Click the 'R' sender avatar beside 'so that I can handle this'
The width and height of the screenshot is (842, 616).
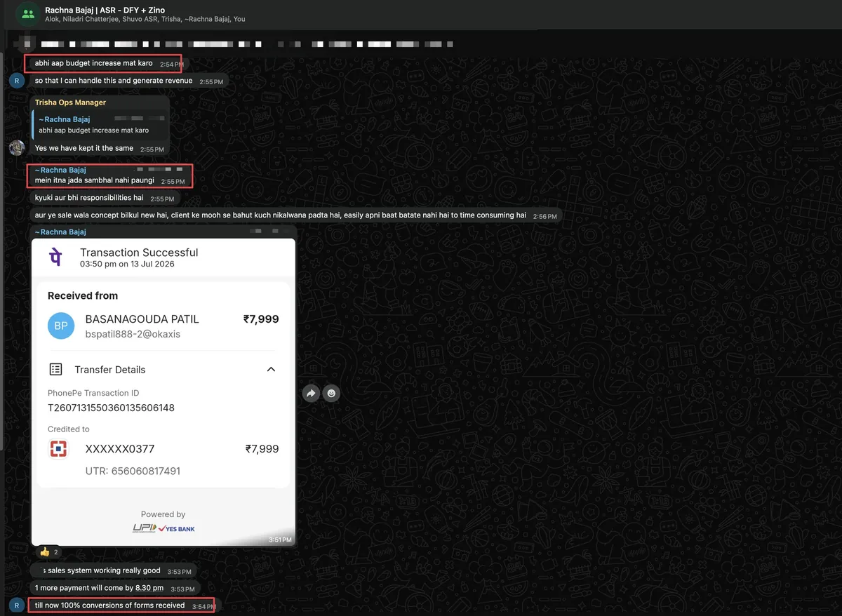[17, 81]
